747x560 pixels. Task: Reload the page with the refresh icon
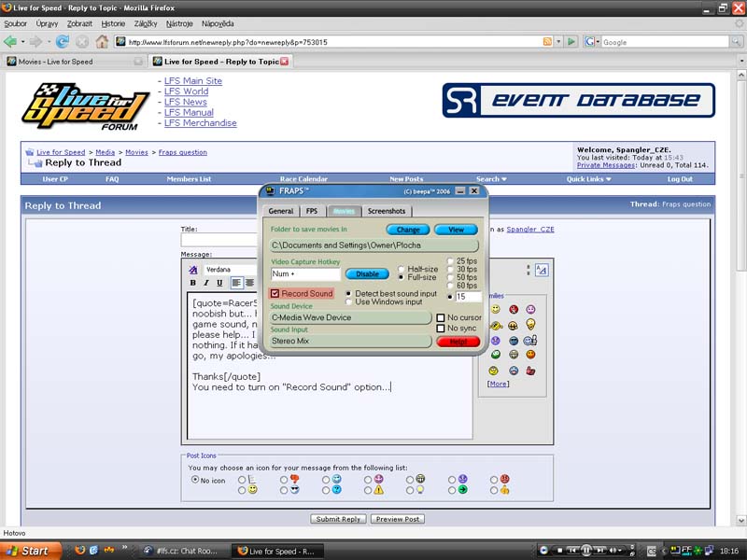point(63,42)
